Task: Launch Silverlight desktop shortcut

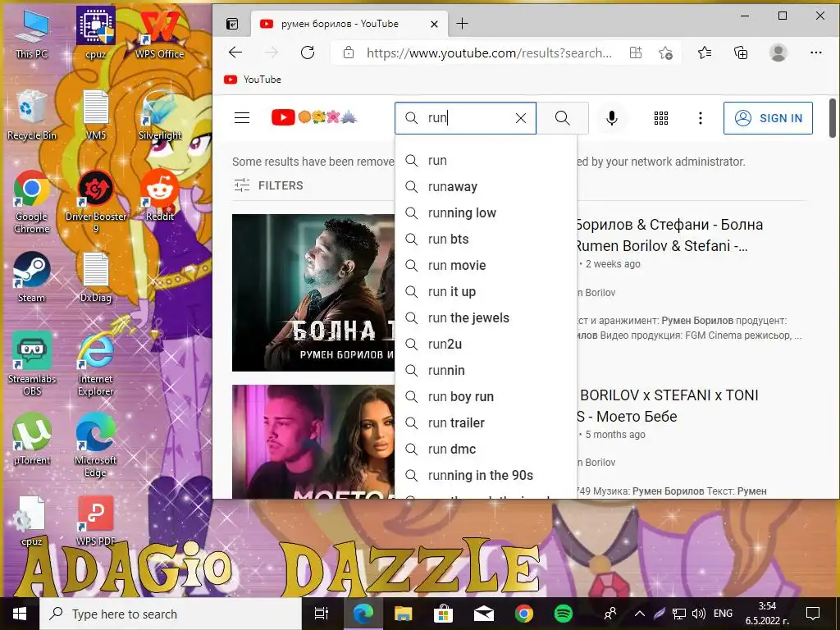Action: pos(160,115)
